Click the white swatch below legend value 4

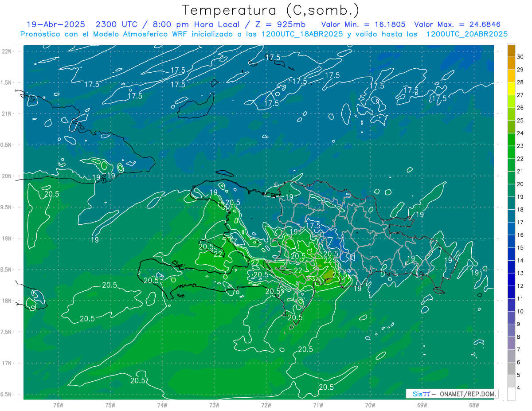tap(511, 394)
